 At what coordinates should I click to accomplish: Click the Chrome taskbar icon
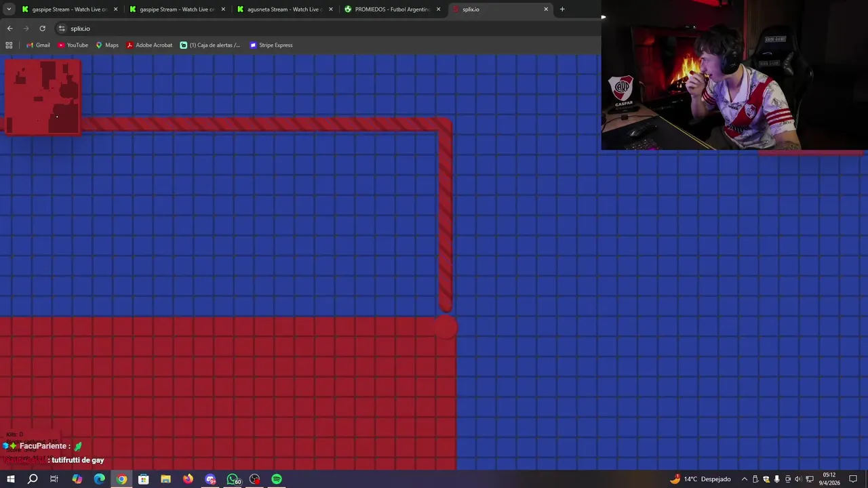[x=121, y=479]
